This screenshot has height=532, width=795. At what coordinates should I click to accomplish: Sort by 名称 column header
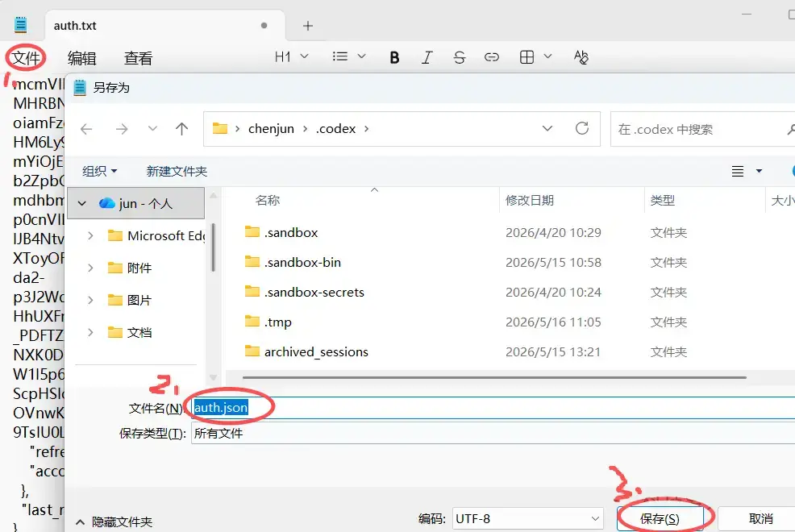[267, 201]
